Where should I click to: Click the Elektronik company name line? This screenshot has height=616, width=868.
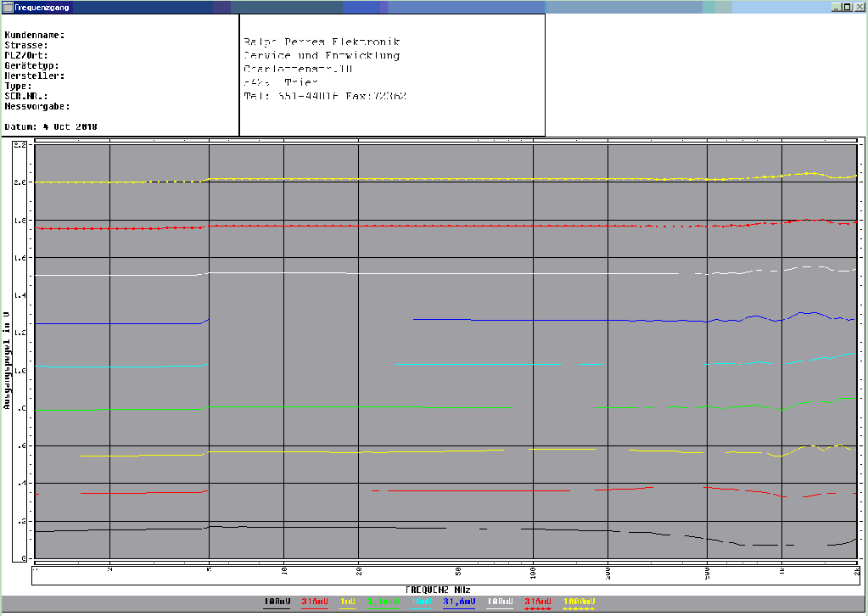tap(322, 42)
